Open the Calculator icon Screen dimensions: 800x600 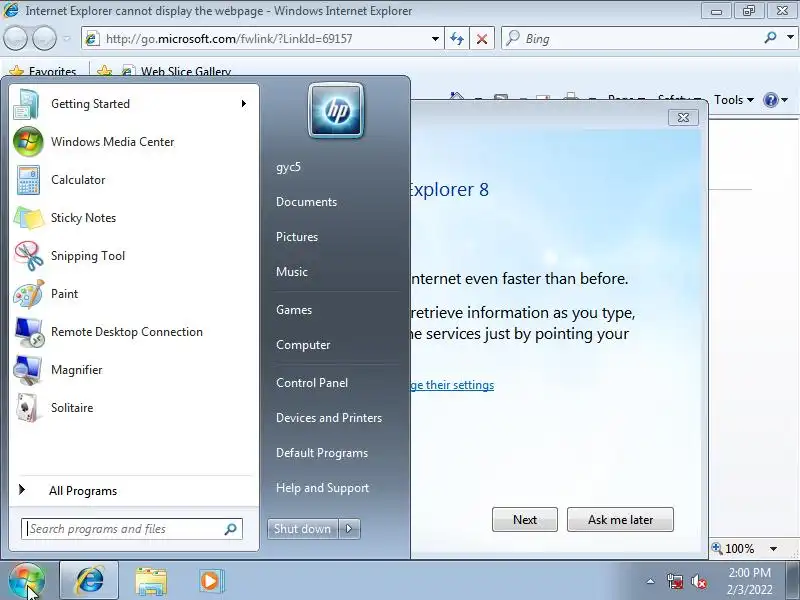28,180
